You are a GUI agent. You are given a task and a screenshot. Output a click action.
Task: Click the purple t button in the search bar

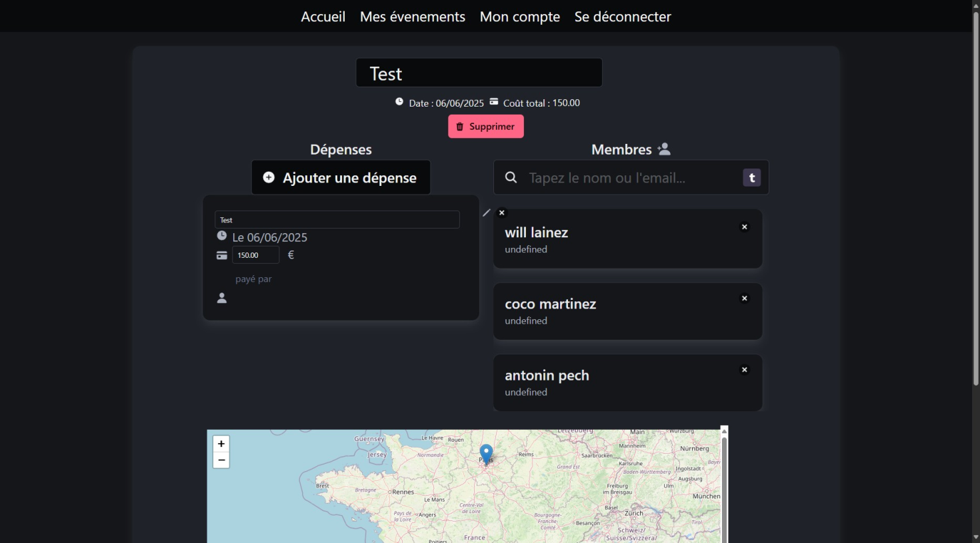tap(751, 177)
